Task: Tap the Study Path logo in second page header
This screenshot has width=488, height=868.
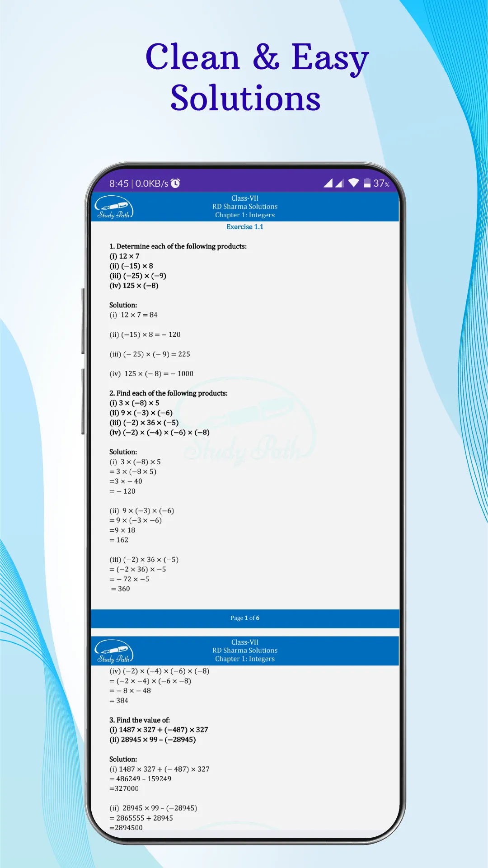Action: pos(114,651)
